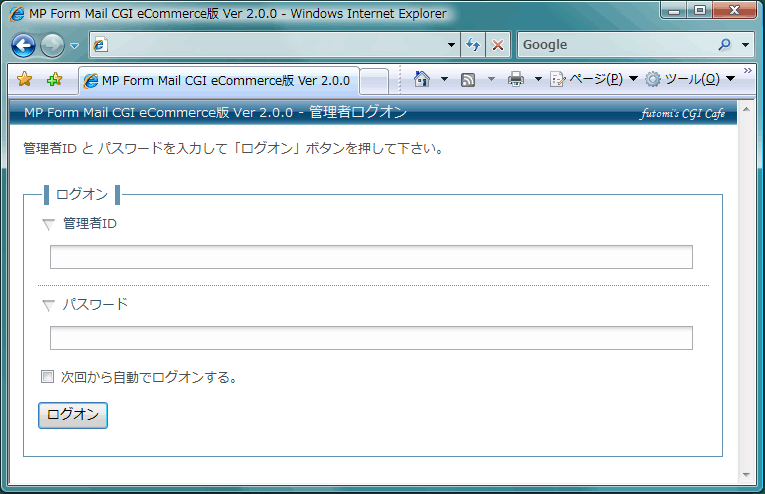Click the Add to Favorites icon
The width and height of the screenshot is (765, 494).
(x=54, y=79)
